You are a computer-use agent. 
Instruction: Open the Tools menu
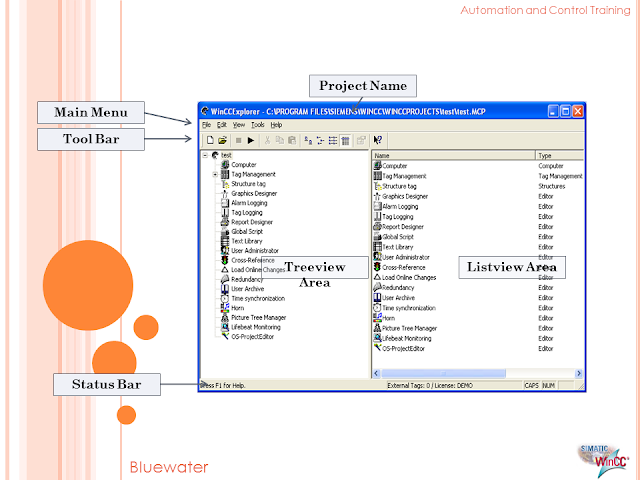pos(258,125)
